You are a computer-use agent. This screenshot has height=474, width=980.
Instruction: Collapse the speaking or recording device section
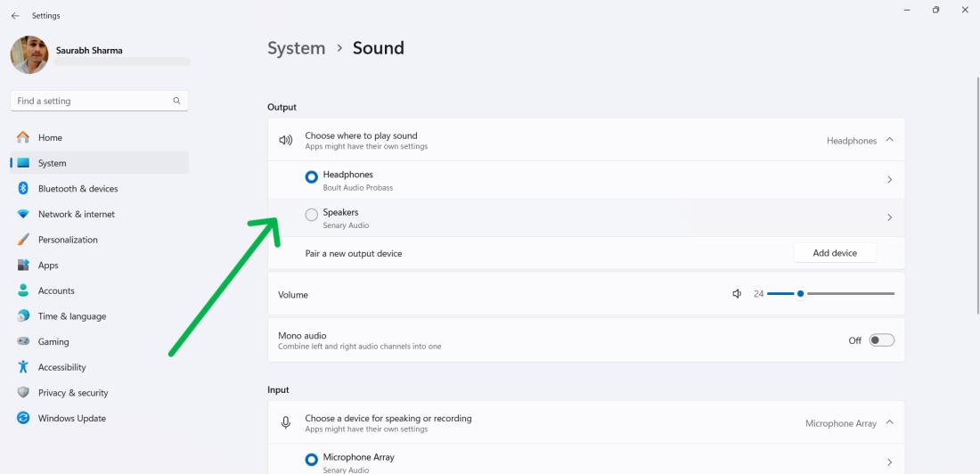point(889,422)
